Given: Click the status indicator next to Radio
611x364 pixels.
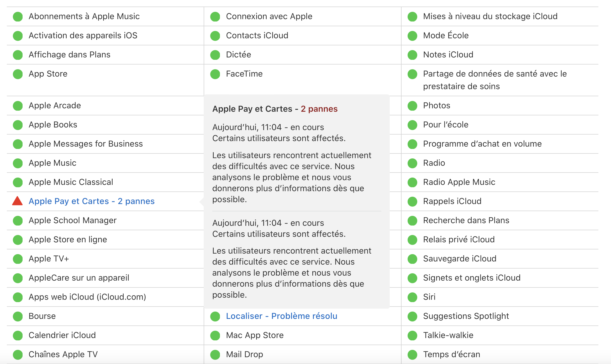Looking at the screenshot, I should tap(412, 163).
